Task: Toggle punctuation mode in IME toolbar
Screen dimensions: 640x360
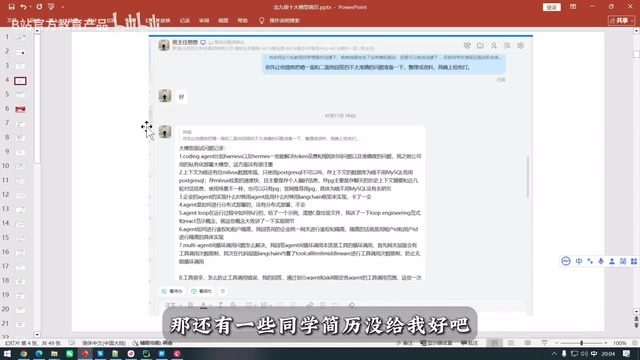Action: coord(590,261)
